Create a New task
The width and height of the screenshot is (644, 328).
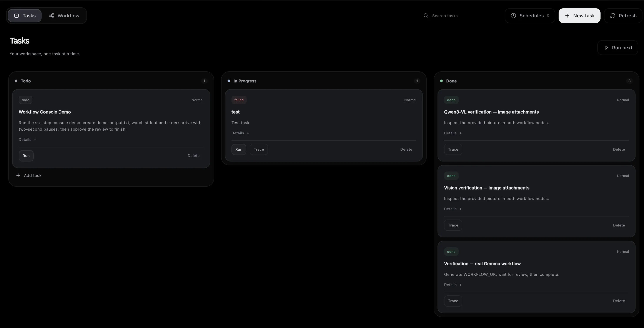pyautogui.click(x=579, y=15)
